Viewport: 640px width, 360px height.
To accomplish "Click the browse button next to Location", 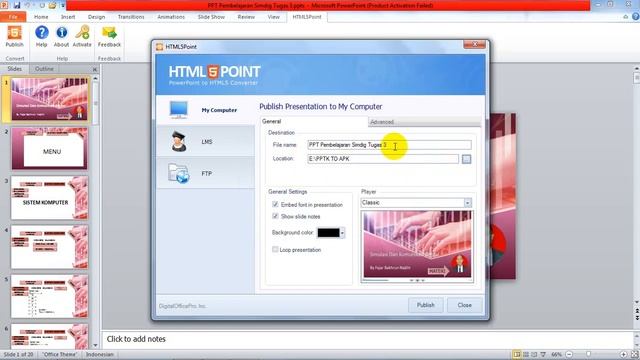I will click(x=466, y=159).
